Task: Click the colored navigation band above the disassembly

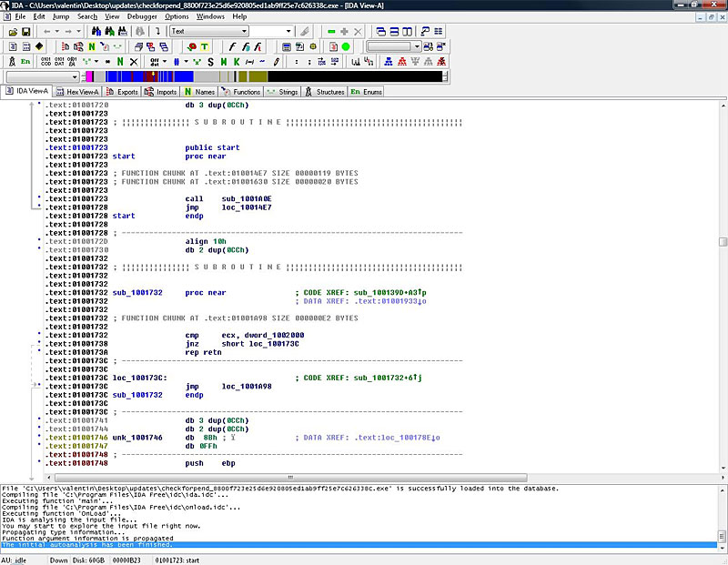Action: pyautogui.click(x=273, y=76)
